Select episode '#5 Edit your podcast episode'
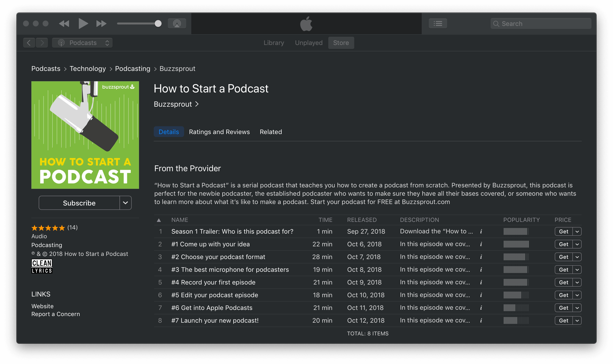 tap(368, 295)
